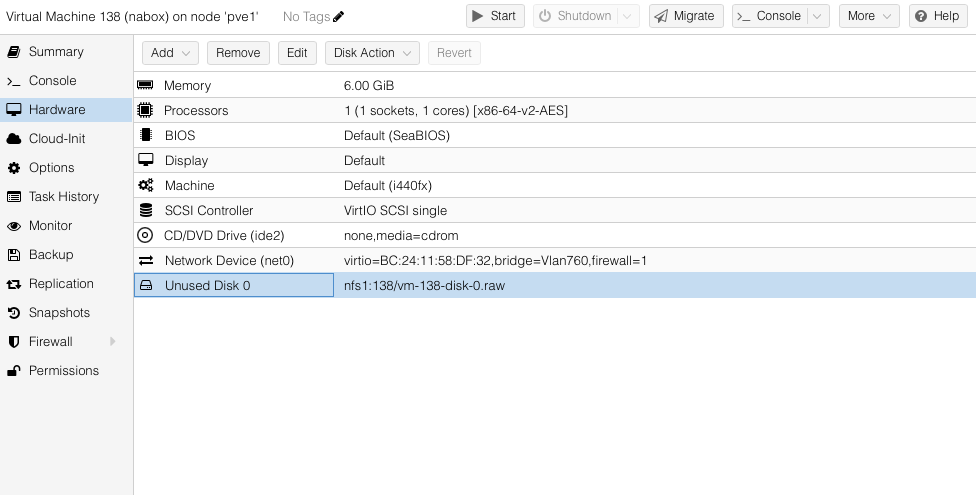Open the Console button in top bar

click(769, 16)
